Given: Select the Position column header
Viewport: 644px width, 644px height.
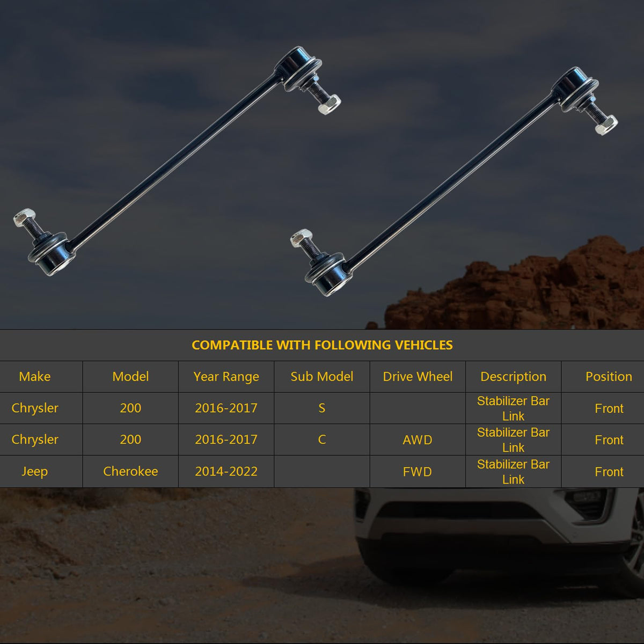Looking at the screenshot, I should click(609, 377).
